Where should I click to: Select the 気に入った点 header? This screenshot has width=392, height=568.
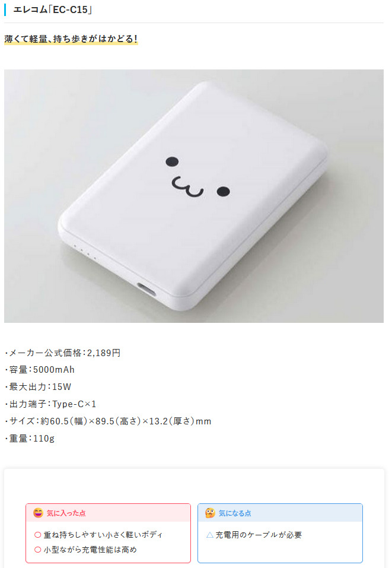108,513
